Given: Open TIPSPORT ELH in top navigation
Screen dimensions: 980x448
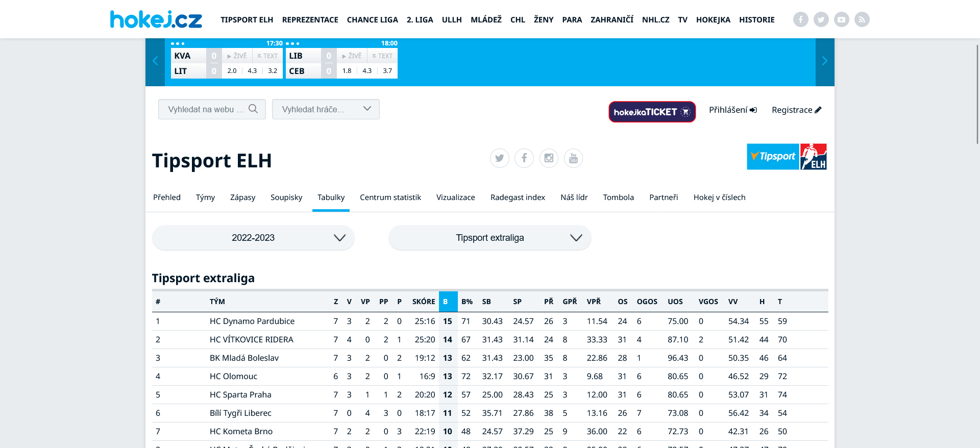Looking at the screenshot, I should click(247, 19).
